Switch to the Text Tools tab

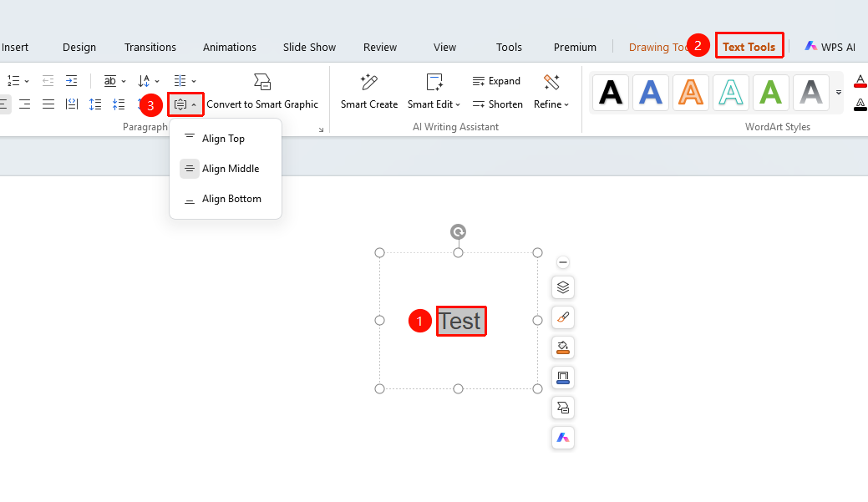pos(749,47)
